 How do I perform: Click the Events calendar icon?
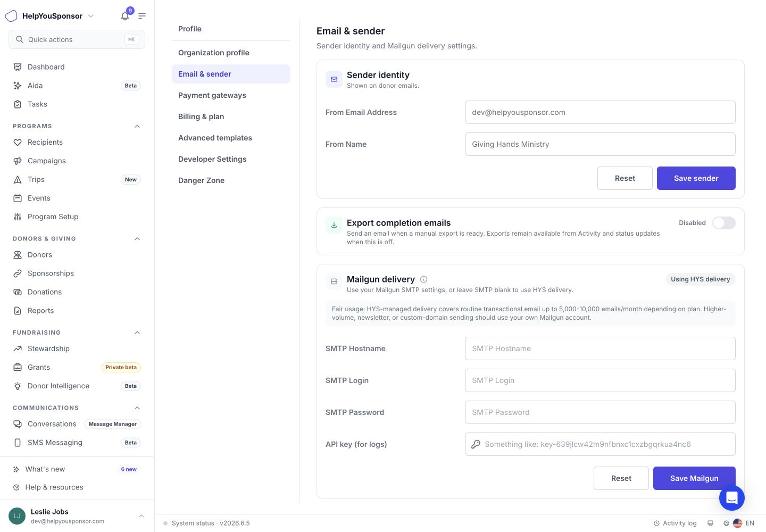coord(18,198)
